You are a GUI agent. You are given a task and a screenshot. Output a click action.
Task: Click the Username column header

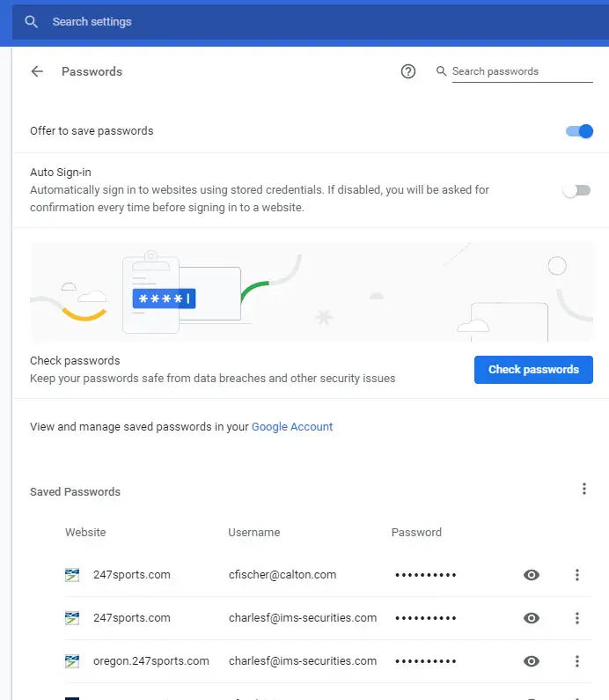pyautogui.click(x=253, y=532)
